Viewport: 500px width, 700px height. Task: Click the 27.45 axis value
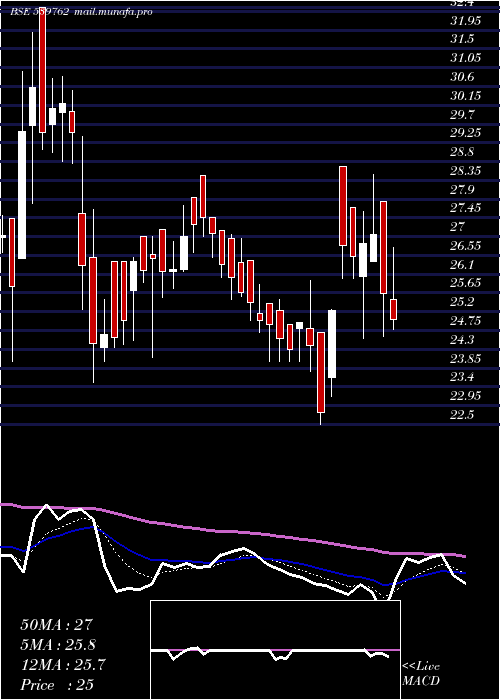pyautogui.click(x=465, y=208)
